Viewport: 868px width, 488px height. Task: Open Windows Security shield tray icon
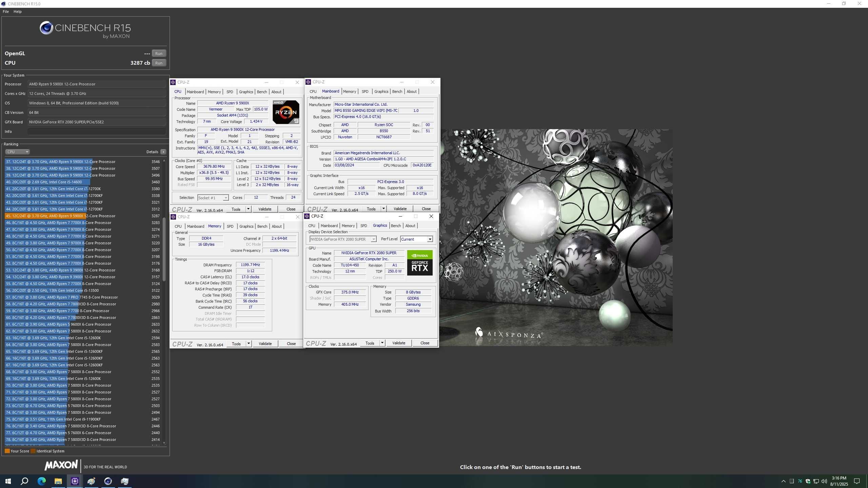[x=808, y=481]
